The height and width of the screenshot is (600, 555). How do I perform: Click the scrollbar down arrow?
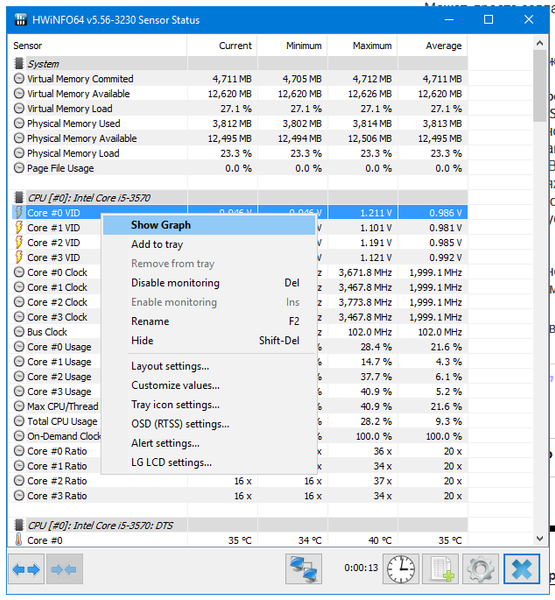click(540, 538)
